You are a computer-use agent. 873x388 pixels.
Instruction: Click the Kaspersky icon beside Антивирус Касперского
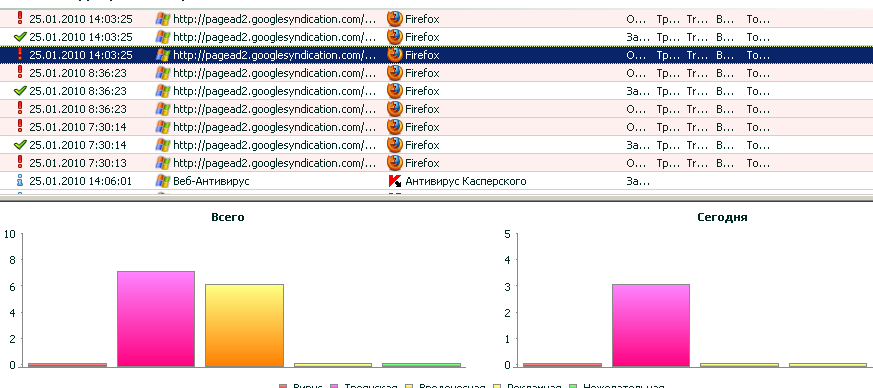click(x=395, y=181)
